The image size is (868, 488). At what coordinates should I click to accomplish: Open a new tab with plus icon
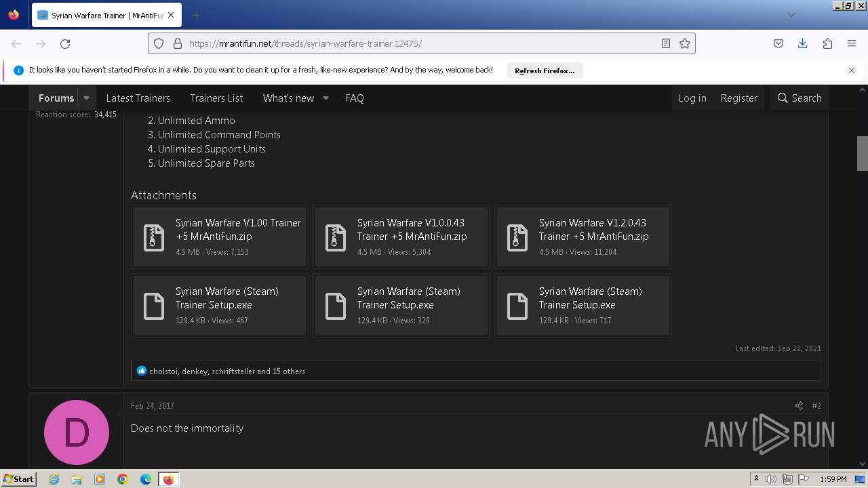pos(196,15)
